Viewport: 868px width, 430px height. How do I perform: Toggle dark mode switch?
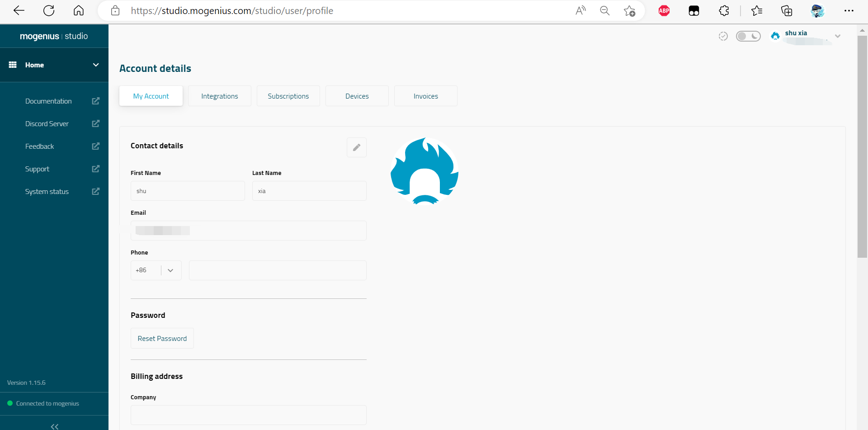point(748,36)
